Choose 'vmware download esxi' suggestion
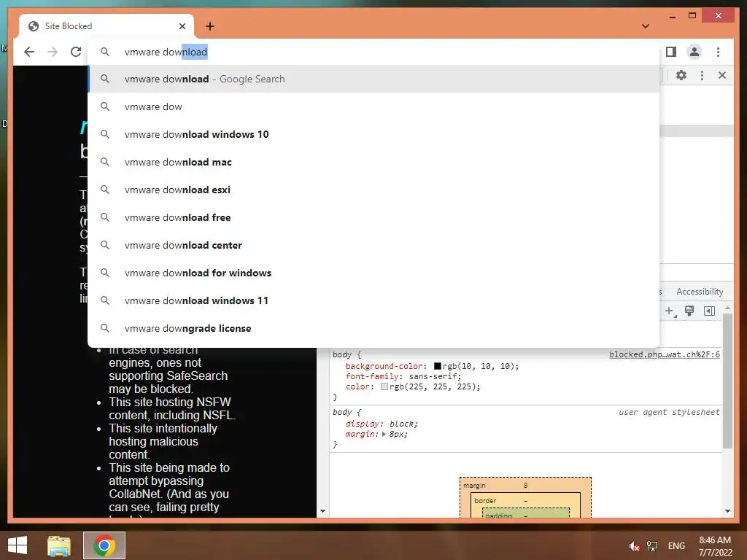The image size is (747, 560). (x=373, y=190)
